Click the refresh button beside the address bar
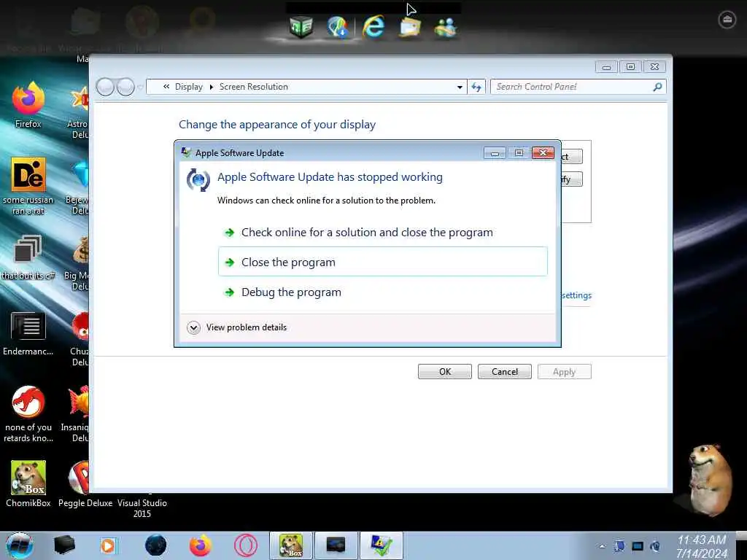The image size is (747, 560). [476, 87]
